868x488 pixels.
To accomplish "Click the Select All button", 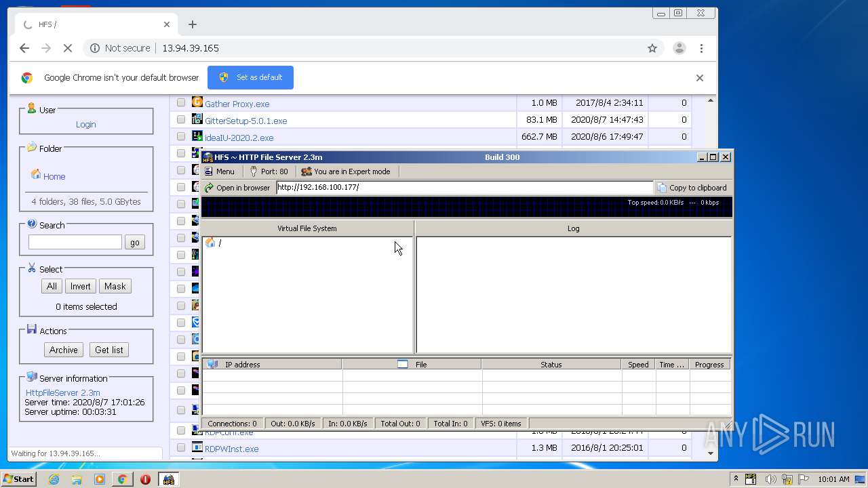I will (52, 286).
